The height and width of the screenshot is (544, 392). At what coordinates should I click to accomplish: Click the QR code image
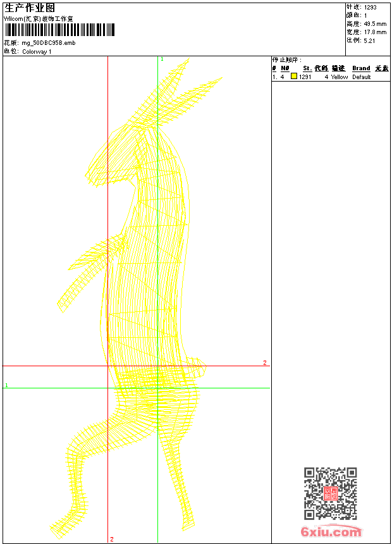click(x=330, y=493)
